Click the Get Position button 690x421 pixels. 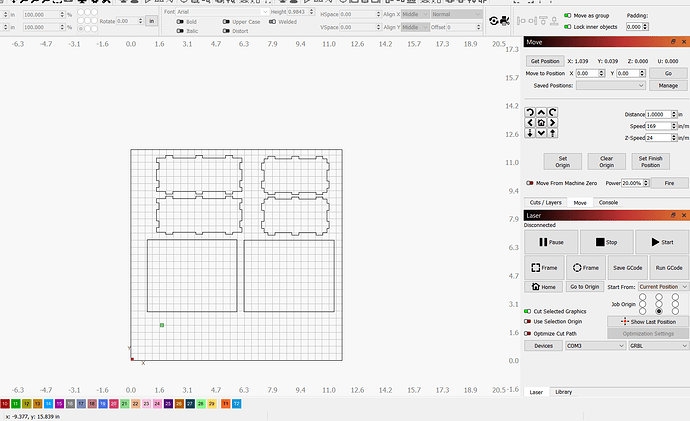(x=545, y=61)
